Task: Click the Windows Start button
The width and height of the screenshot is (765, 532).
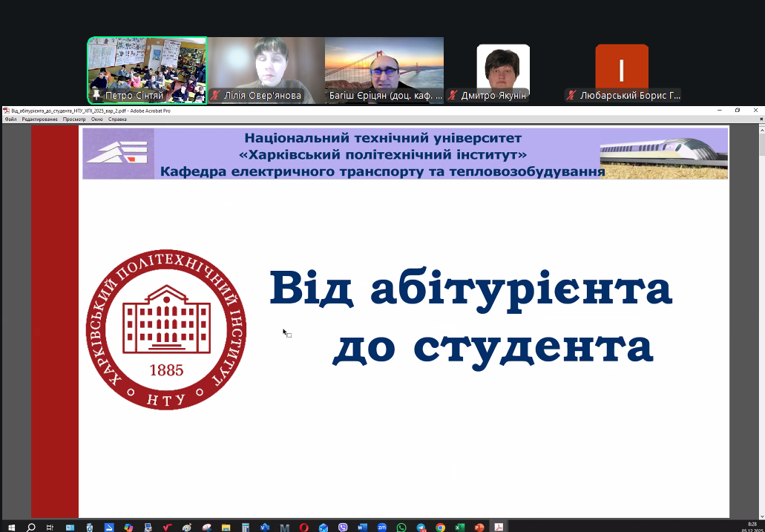Action: tap(11, 527)
